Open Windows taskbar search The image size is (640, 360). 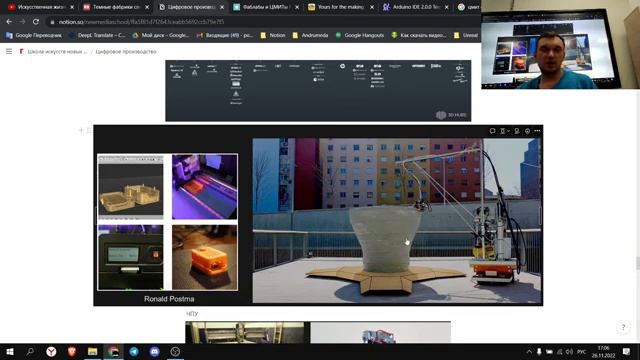pos(30,351)
